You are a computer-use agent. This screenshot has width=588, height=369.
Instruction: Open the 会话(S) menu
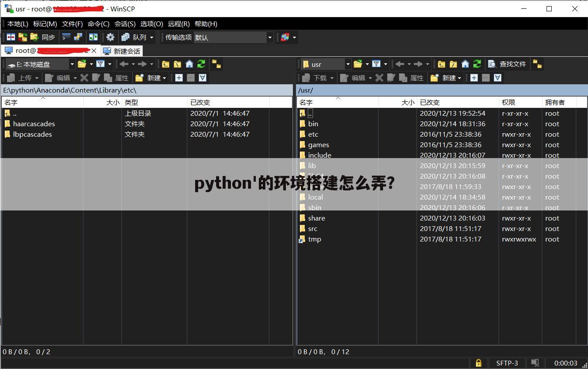[124, 24]
